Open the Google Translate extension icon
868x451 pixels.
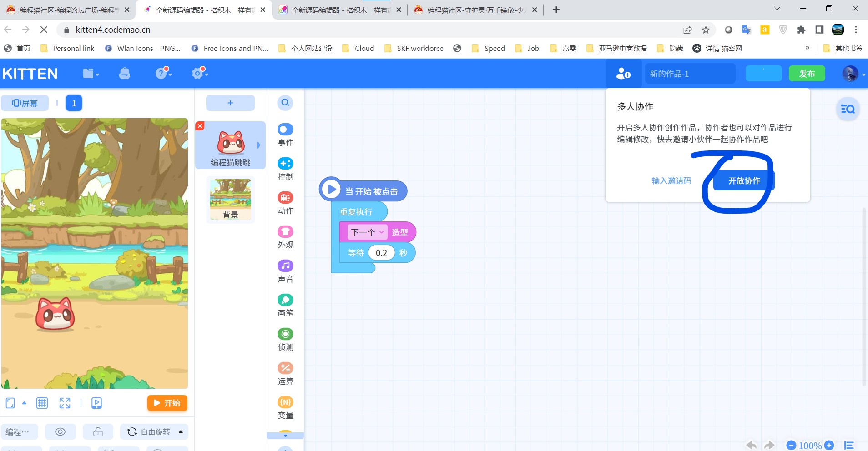pos(747,30)
